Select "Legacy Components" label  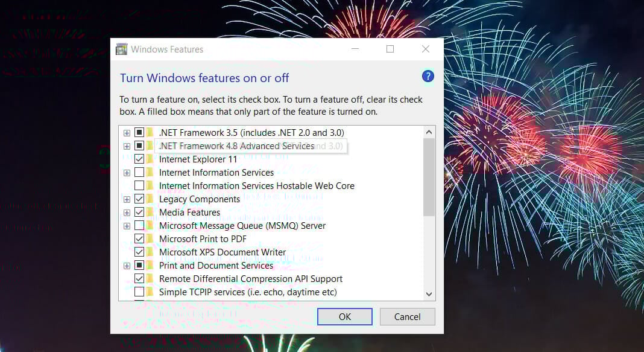[x=199, y=199]
